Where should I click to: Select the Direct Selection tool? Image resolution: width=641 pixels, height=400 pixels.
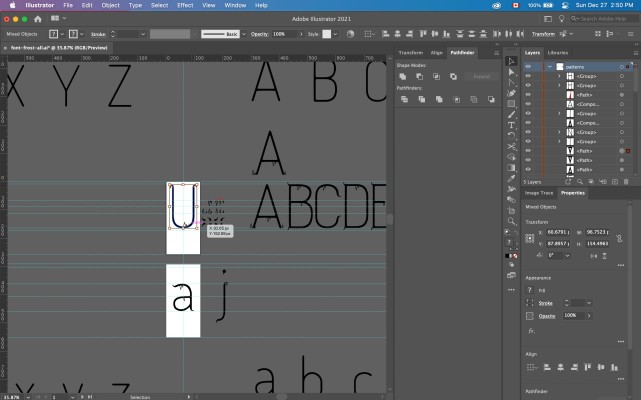[x=511, y=73]
